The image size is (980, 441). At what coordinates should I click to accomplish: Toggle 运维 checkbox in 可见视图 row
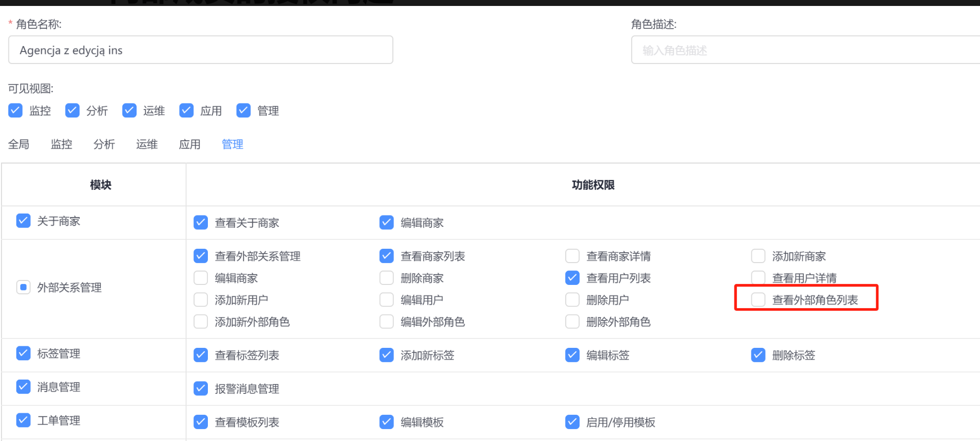pos(129,110)
